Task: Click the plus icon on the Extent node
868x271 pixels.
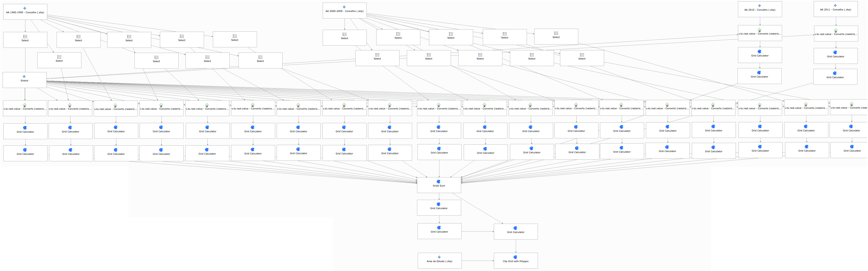Action: (24, 76)
